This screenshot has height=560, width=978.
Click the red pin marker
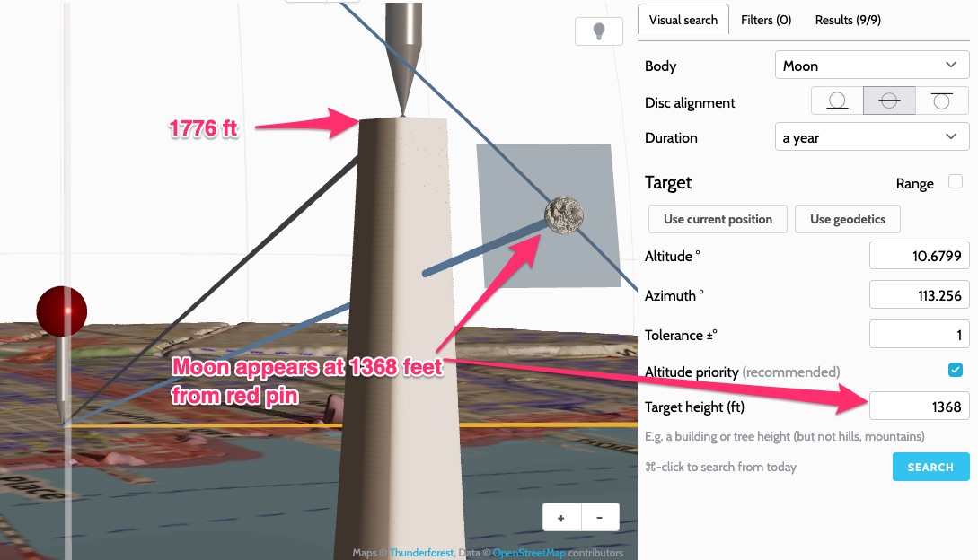point(62,311)
